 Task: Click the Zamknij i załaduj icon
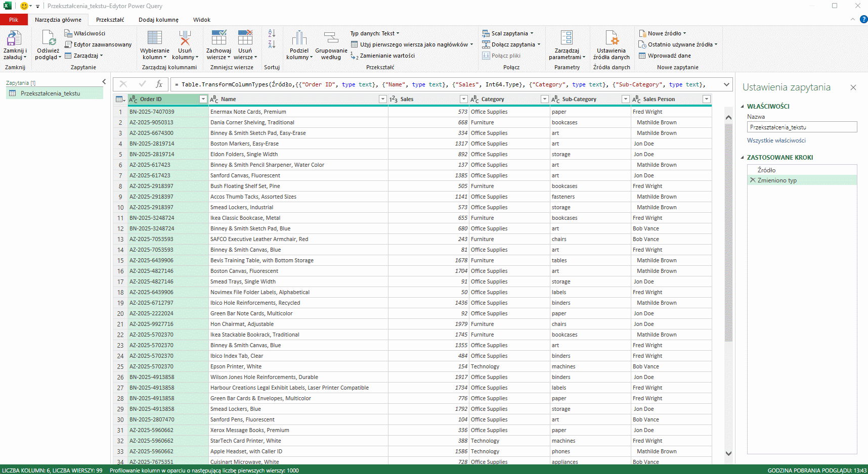click(14, 38)
